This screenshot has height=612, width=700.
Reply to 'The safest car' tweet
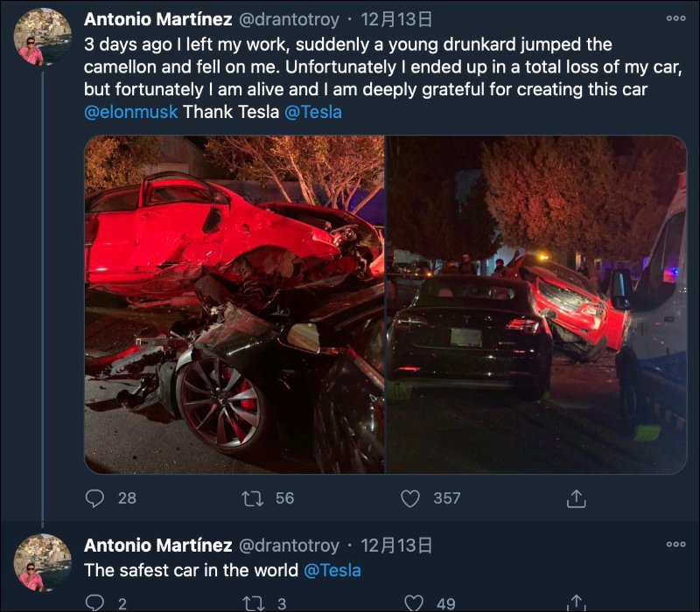tap(95, 602)
